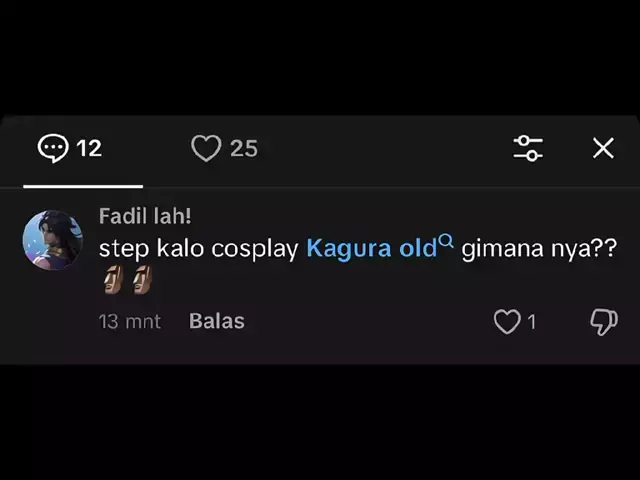Open the comments tab speech bubble icon

[x=53, y=148]
